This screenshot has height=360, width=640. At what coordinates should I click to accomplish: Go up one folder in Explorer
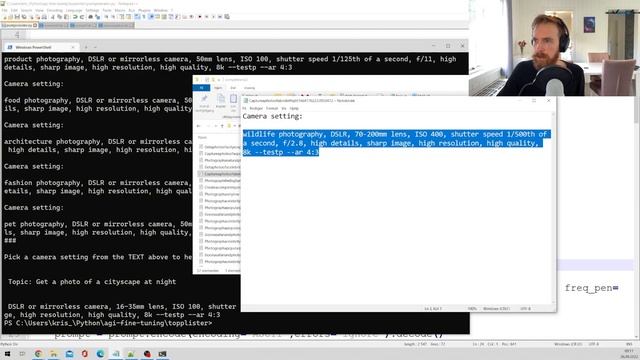(222, 126)
